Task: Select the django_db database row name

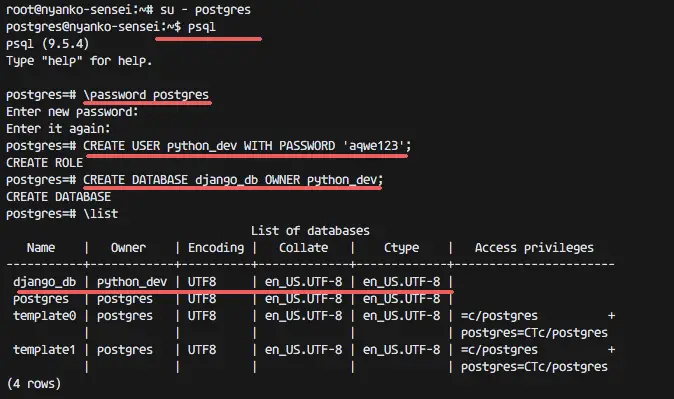Action: click(44, 282)
